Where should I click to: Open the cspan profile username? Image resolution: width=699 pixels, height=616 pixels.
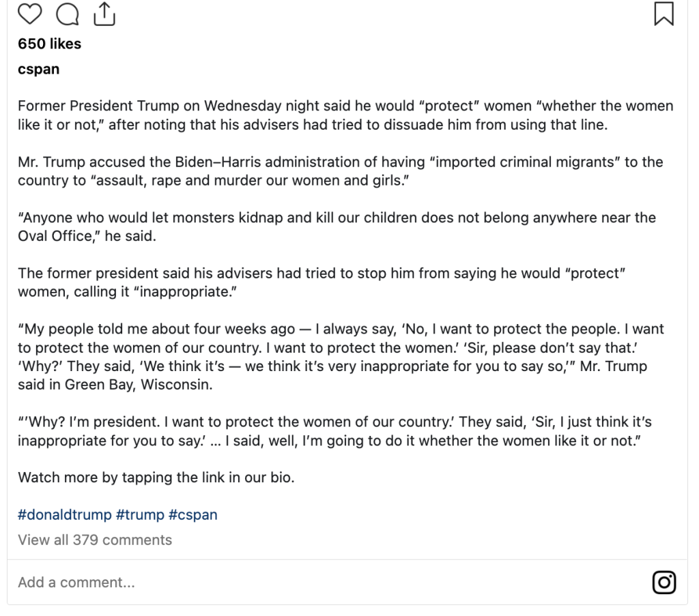click(38, 70)
